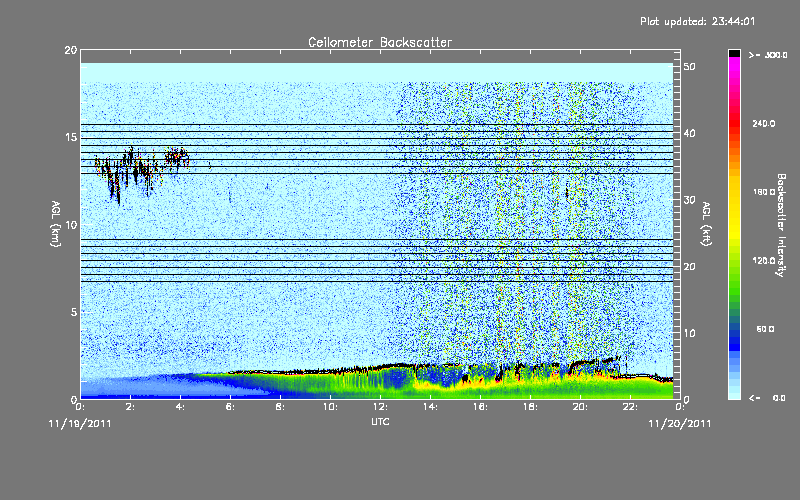Click the "60.0" colorbar value
The height and width of the screenshot is (500, 800).
pyautogui.click(x=765, y=329)
